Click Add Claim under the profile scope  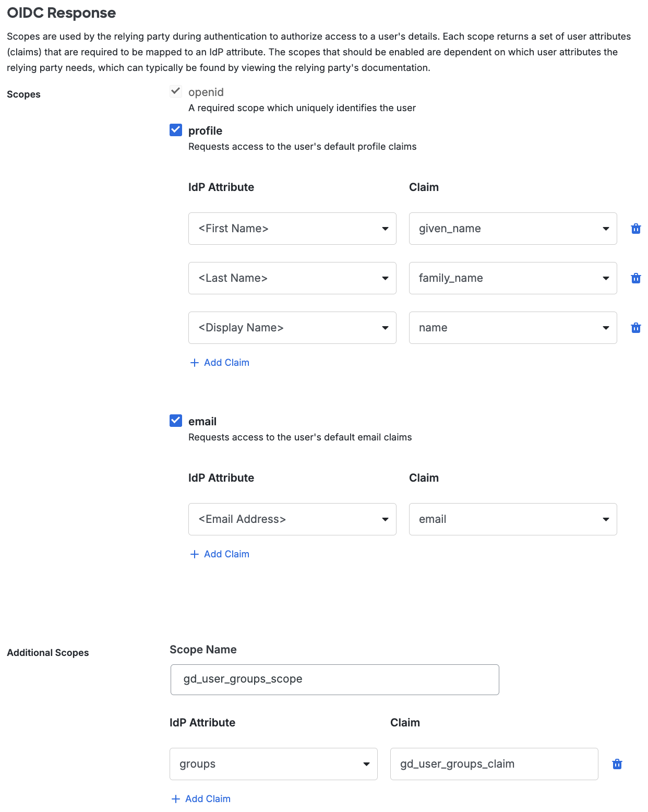tap(226, 362)
